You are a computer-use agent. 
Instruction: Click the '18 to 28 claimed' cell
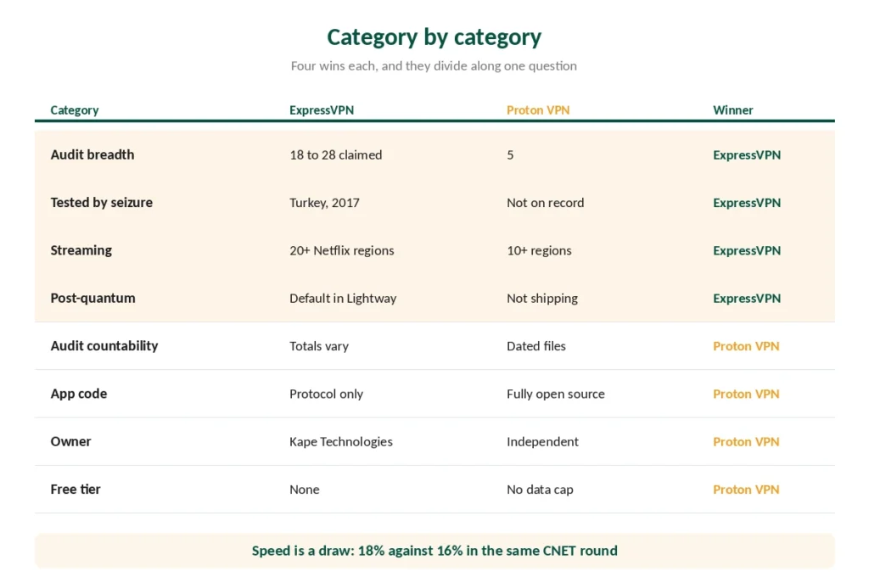tap(335, 154)
